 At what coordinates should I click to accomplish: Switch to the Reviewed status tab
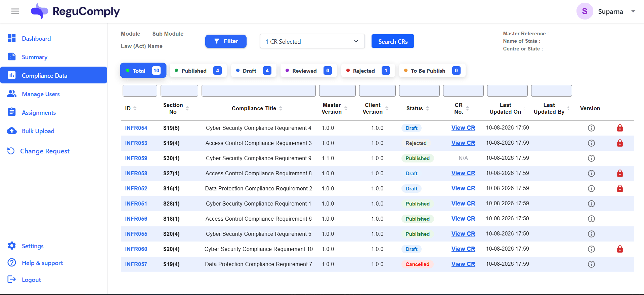[308, 71]
